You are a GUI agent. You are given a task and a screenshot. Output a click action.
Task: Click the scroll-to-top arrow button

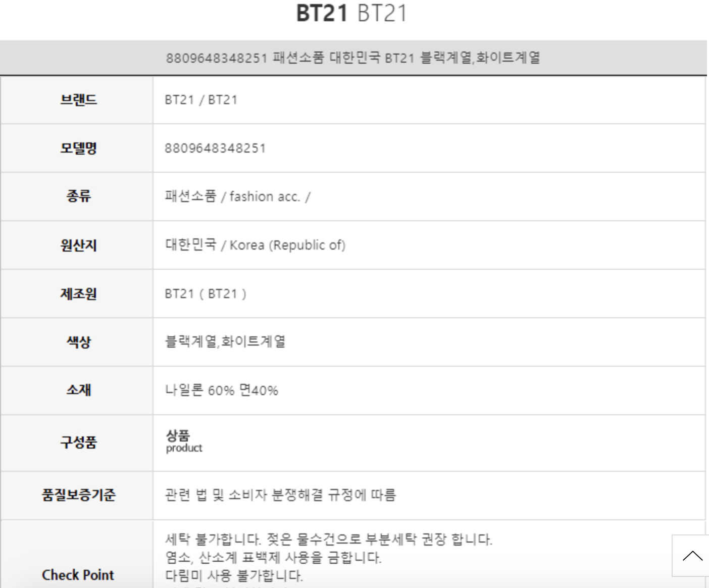692,556
